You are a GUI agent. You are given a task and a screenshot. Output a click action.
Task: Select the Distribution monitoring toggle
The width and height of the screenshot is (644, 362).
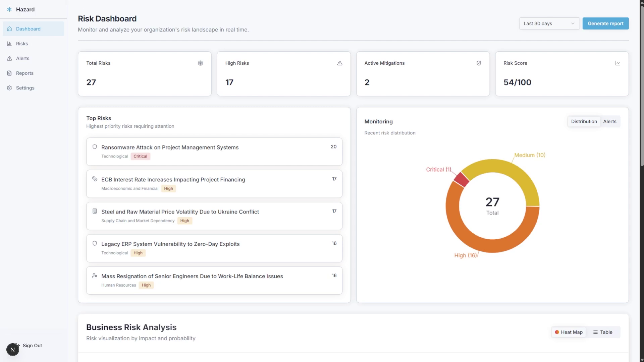pos(584,121)
